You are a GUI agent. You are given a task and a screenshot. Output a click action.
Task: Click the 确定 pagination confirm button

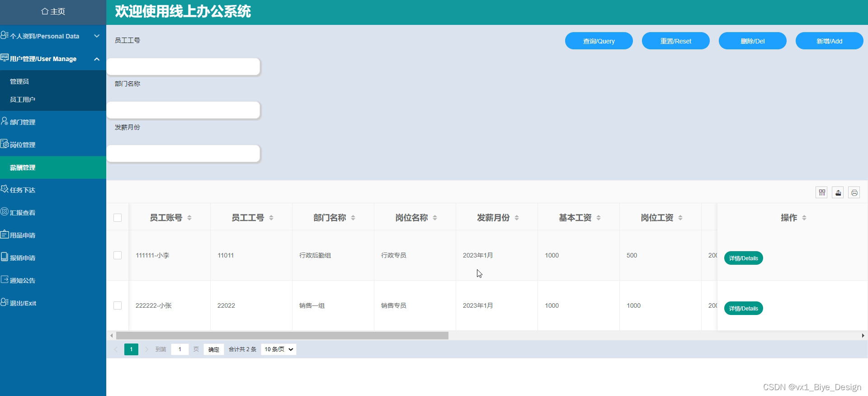point(214,349)
